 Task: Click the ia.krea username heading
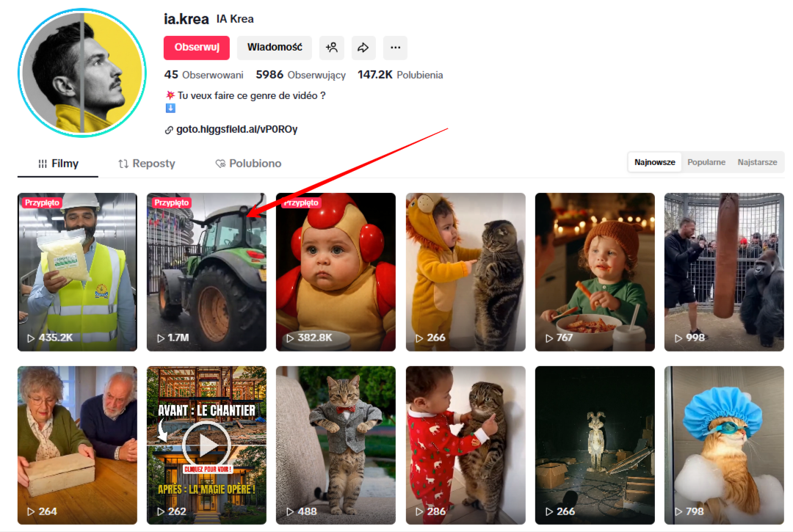pyautogui.click(x=186, y=19)
